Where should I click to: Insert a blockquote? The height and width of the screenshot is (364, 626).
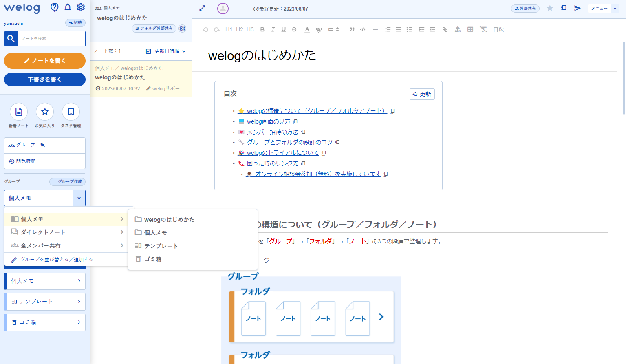coord(352,29)
